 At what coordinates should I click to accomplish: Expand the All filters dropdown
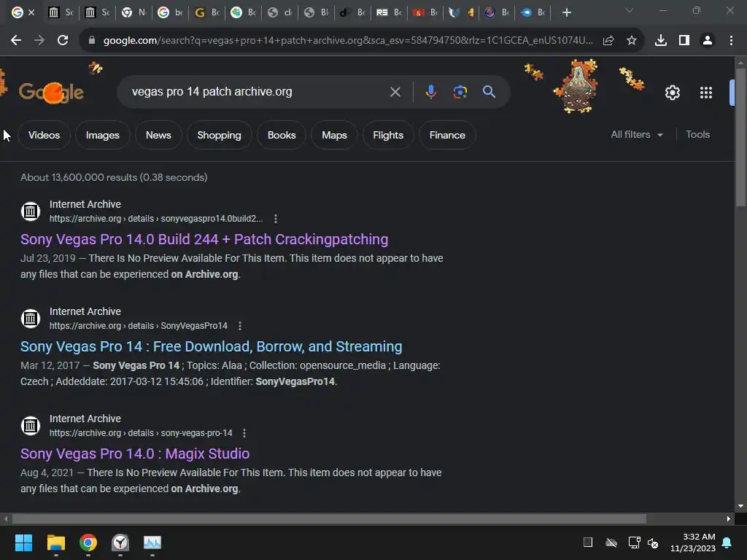636,135
